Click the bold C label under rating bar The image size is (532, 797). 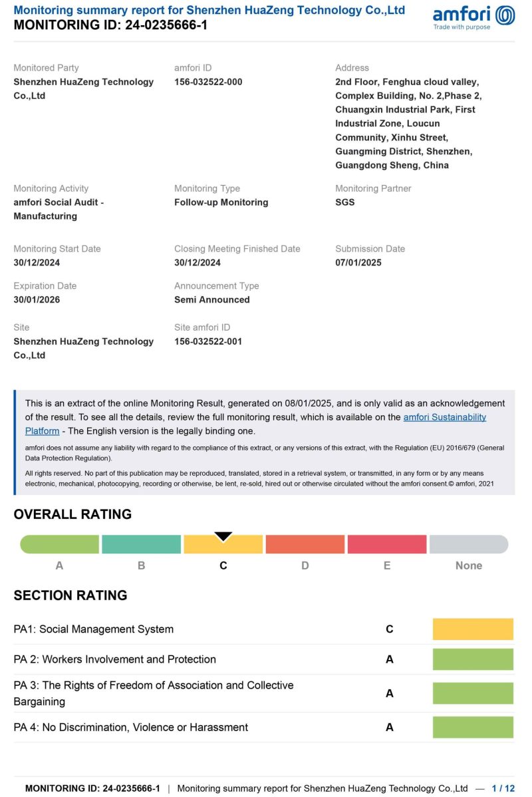[x=223, y=565]
